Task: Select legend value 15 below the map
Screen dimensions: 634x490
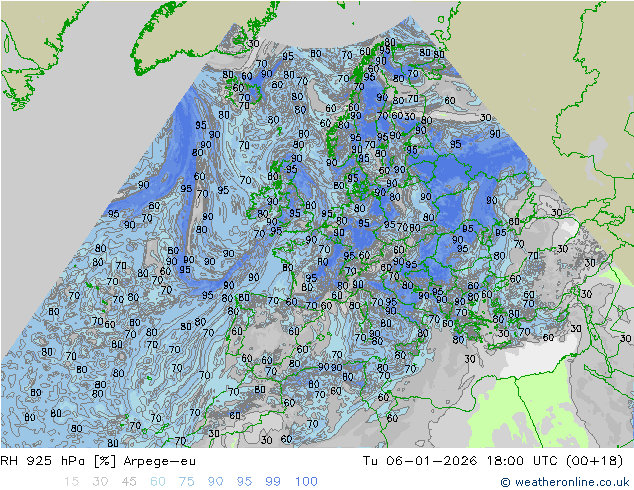Action: click(71, 482)
